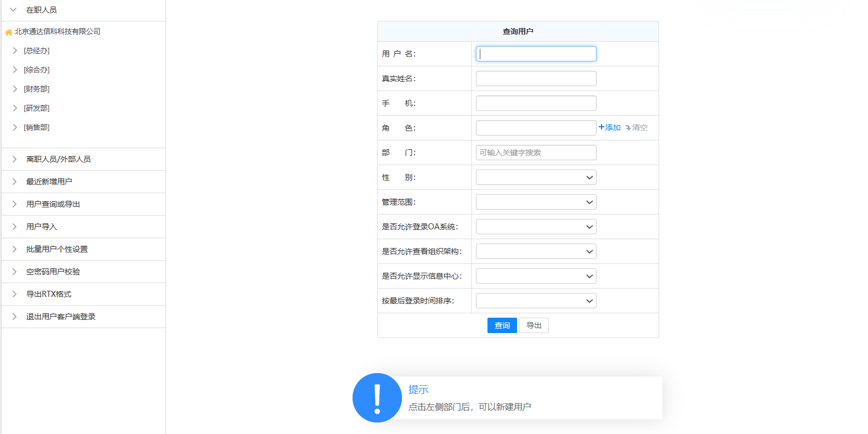Image resolution: width=868 pixels, height=434 pixels.
Task: Click the 部门 keyword search field
Action: click(536, 153)
